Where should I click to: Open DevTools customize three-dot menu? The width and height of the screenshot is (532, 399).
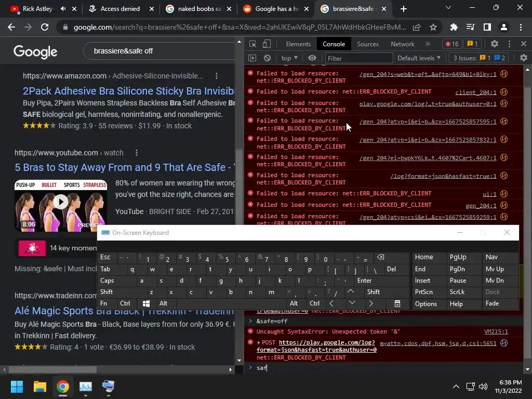click(509, 44)
